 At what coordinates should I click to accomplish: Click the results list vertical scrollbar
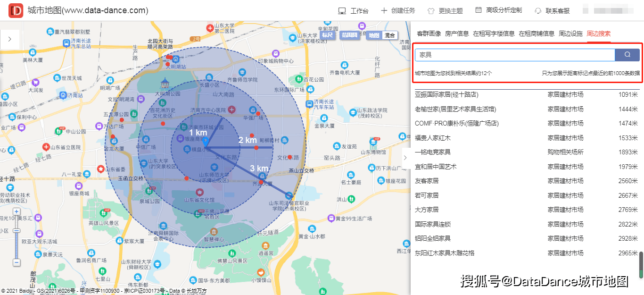641,265
